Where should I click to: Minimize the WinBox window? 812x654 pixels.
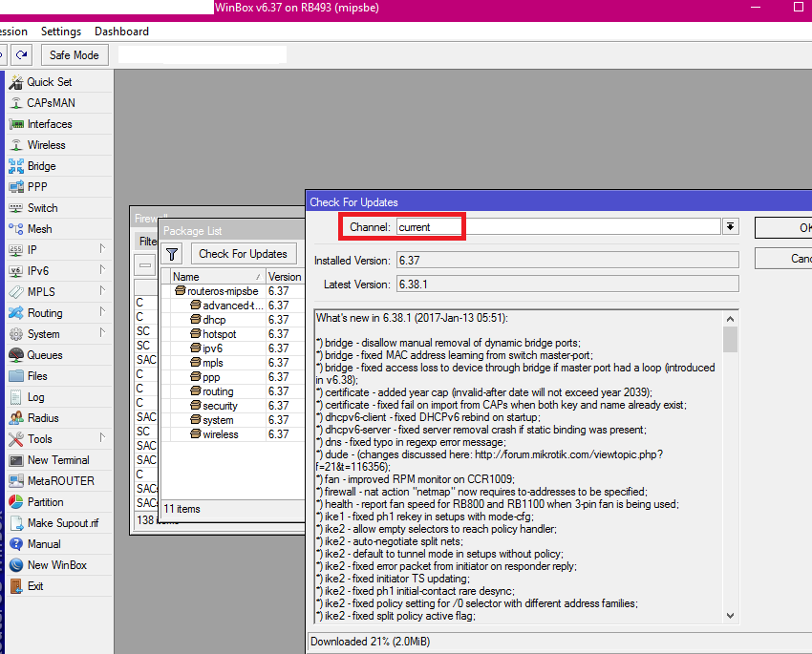pyautogui.click(x=756, y=8)
